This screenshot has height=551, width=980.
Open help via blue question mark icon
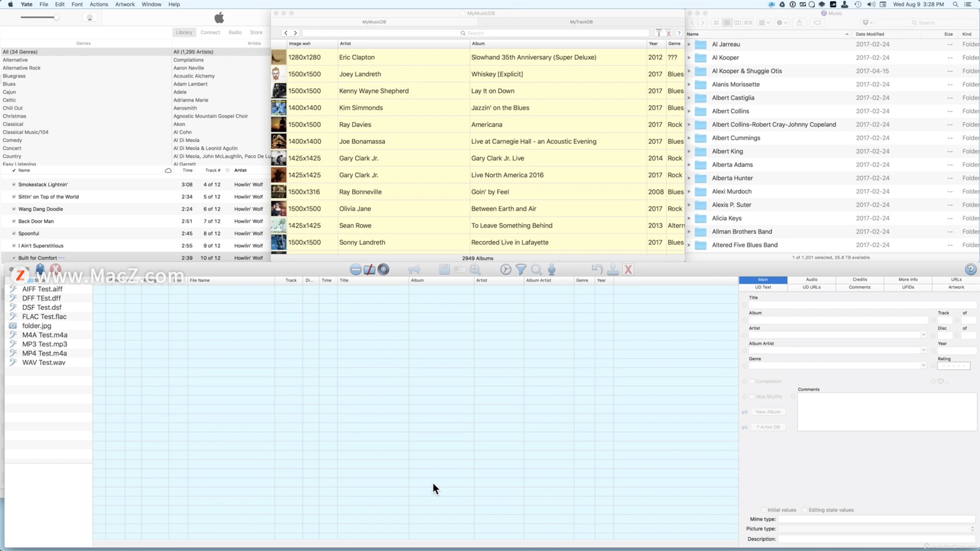pos(971,269)
